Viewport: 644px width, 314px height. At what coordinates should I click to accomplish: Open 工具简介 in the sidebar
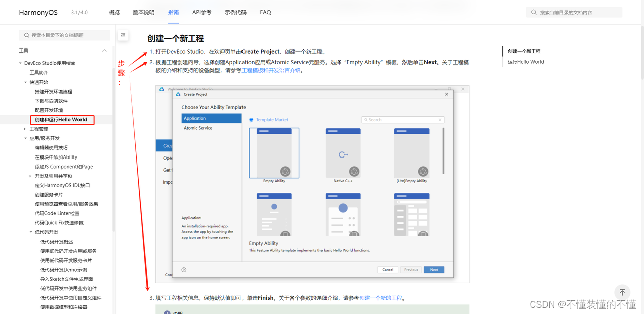click(x=39, y=73)
